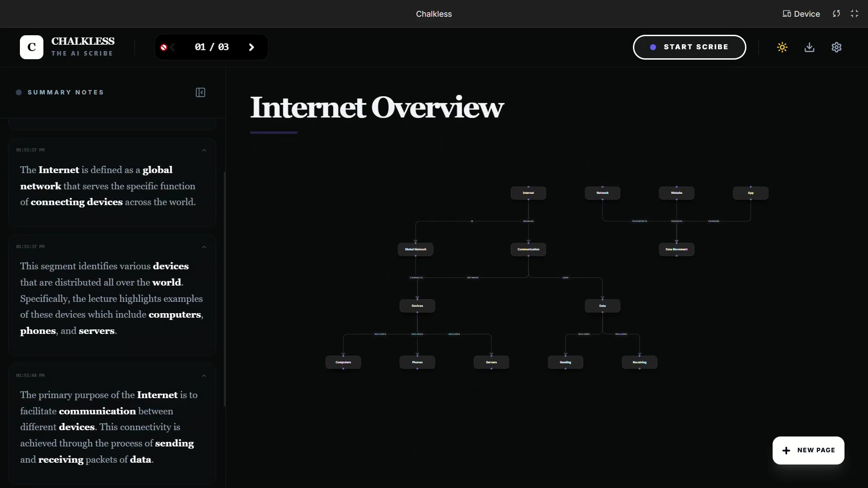Select the Internet node in diagram
Viewport: 868px width, 488px height.
(528, 193)
